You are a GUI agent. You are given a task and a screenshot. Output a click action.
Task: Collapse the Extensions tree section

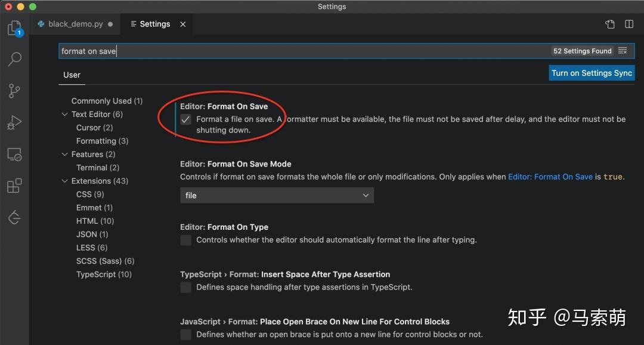(x=65, y=181)
